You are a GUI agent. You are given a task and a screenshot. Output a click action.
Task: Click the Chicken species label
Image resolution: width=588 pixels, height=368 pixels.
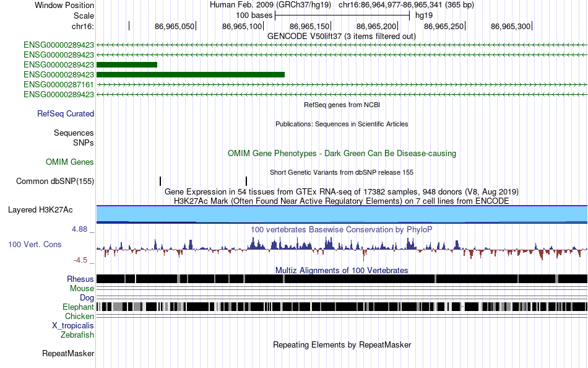(x=79, y=316)
